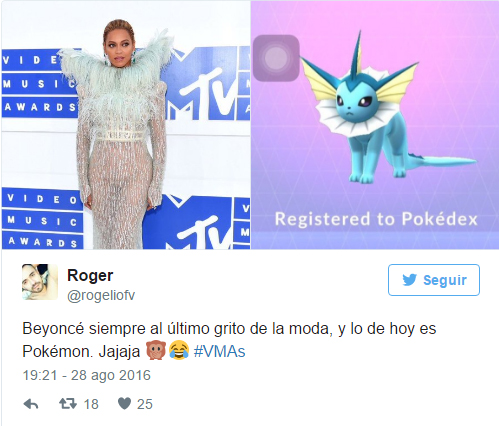Screen dimensions: 499x426
Task: Click the reply arrow icon
Action: tap(31, 404)
